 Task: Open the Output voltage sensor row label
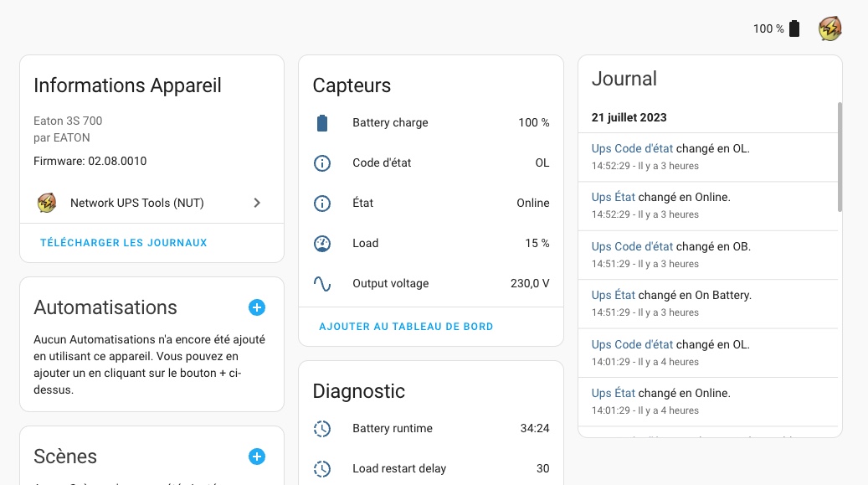[x=391, y=283]
